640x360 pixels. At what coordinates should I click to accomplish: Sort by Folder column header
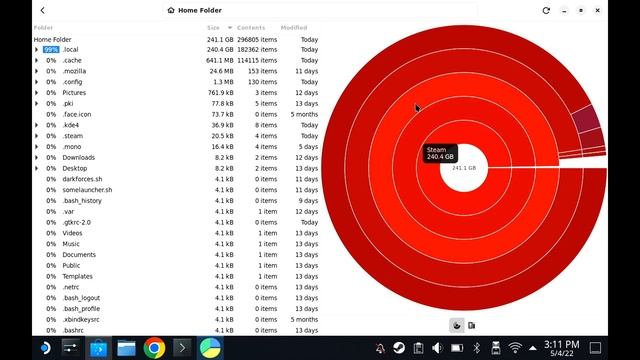point(43,28)
